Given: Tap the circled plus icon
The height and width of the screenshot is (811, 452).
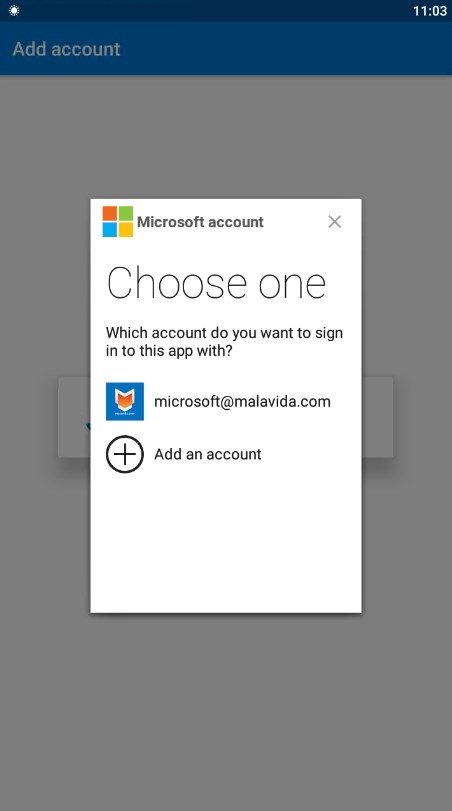Looking at the screenshot, I should click(125, 454).
